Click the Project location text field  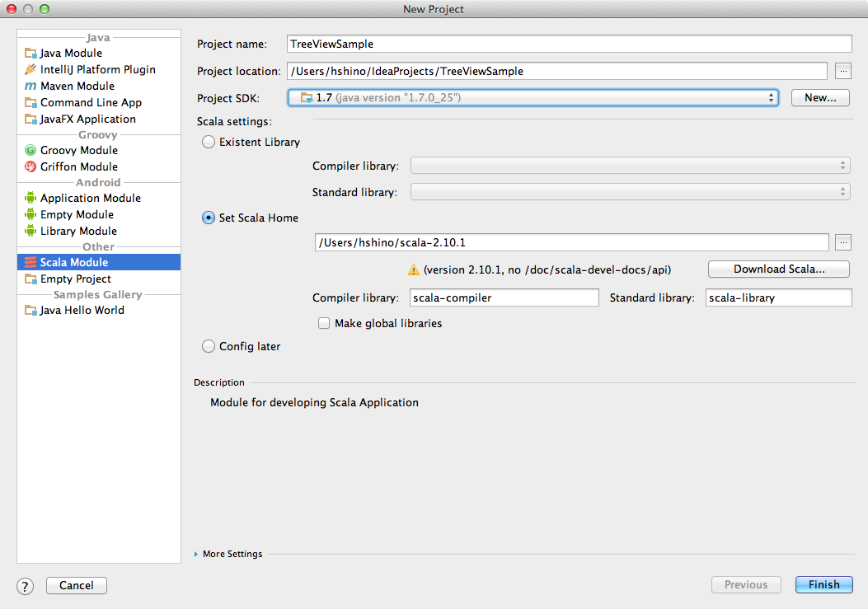coord(557,71)
